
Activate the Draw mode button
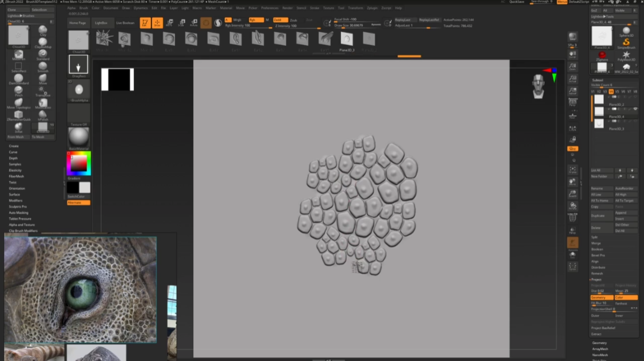(x=157, y=23)
